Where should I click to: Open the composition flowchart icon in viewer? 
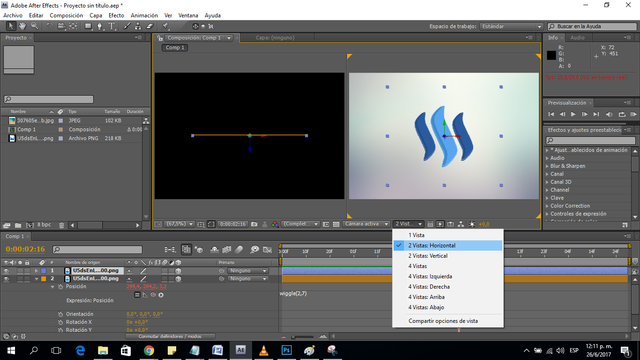[461, 224]
